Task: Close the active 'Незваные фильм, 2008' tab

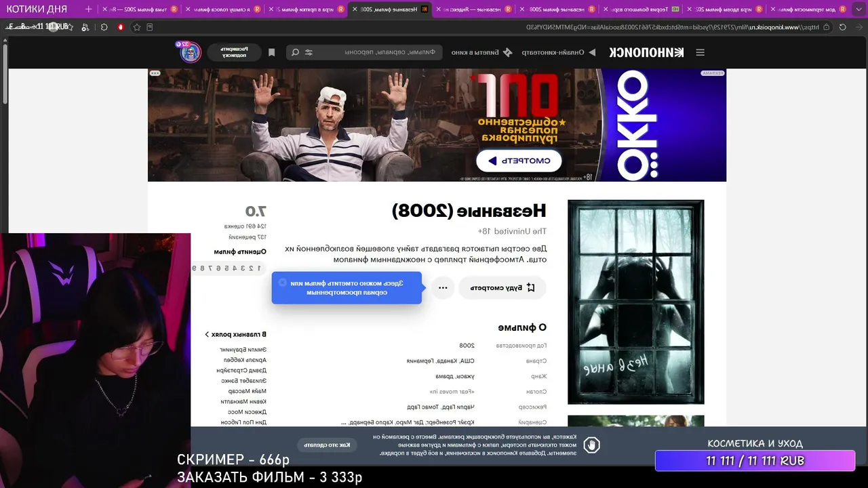Action: click(355, 9)
